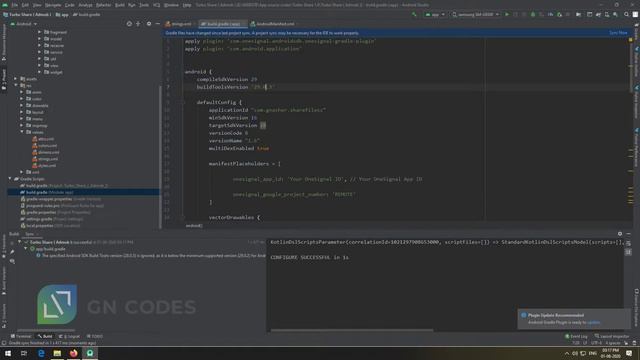Open the Edit menu
640x360 pixels.
pos(25,5)
